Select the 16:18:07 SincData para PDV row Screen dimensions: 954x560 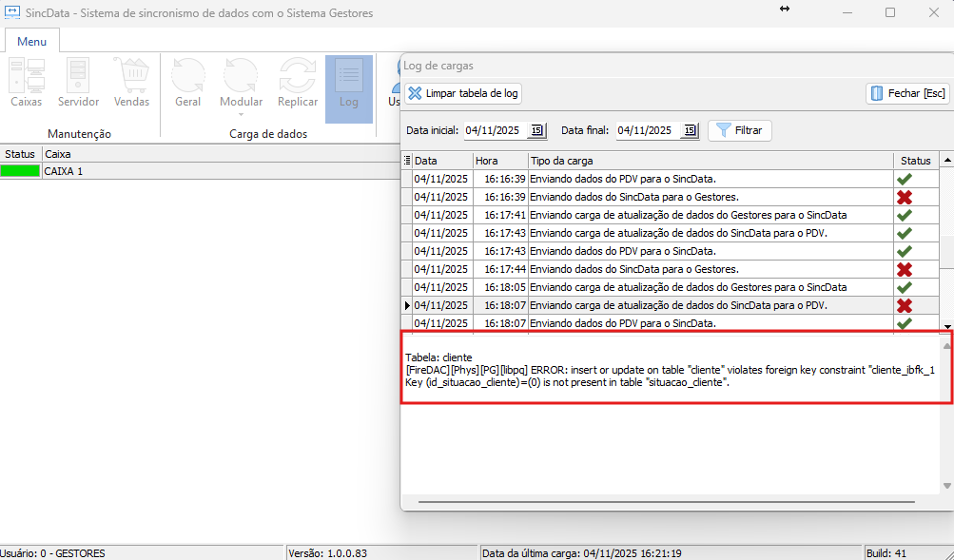click(x=671, y=305)
